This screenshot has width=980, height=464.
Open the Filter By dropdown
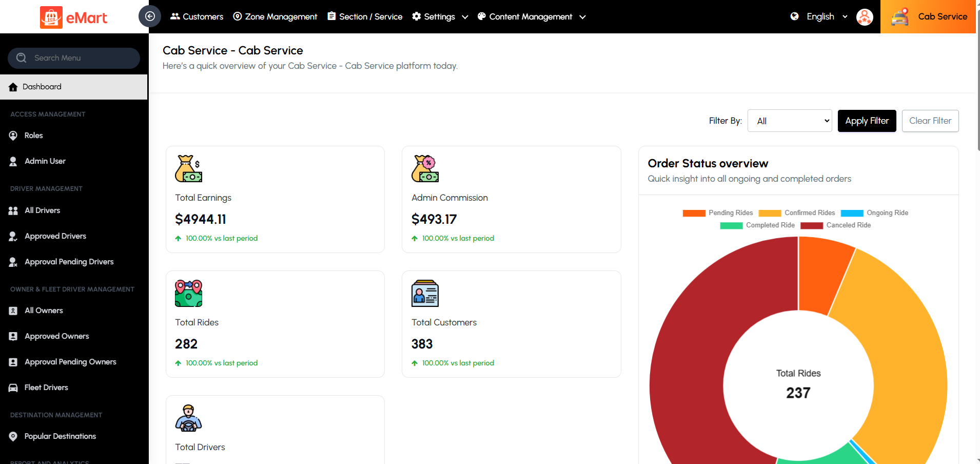pos(790,121)
